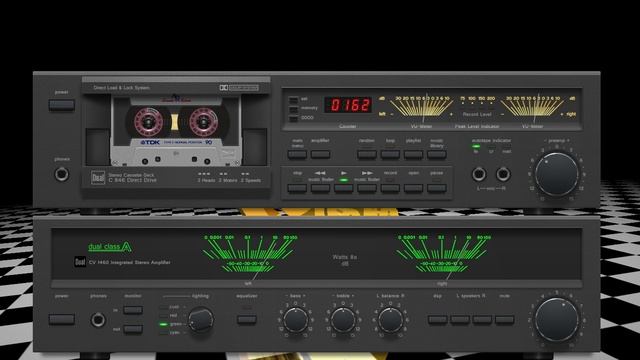Click the red 0162 counter display
The height and width of the screenshot is (360, 640).
(x=348, y=105)
